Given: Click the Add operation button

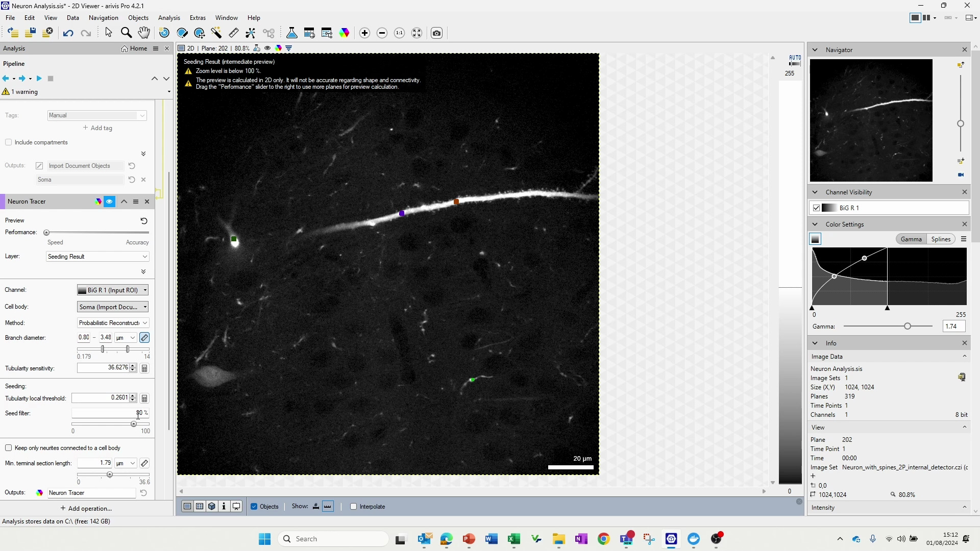Looking at the screenshot, I should [x=86, y=508].
